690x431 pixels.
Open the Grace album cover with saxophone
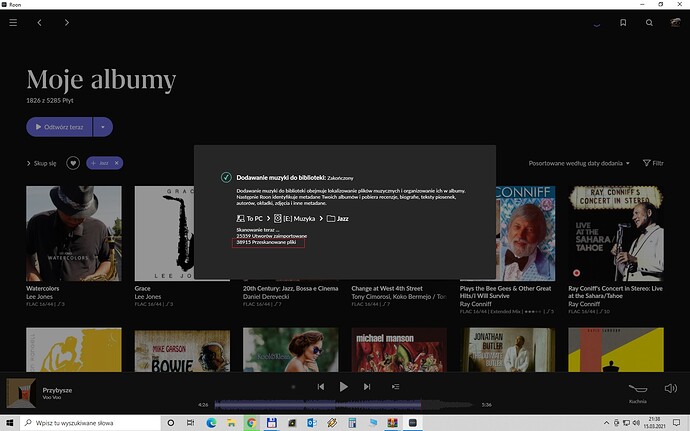click(165, 233)
